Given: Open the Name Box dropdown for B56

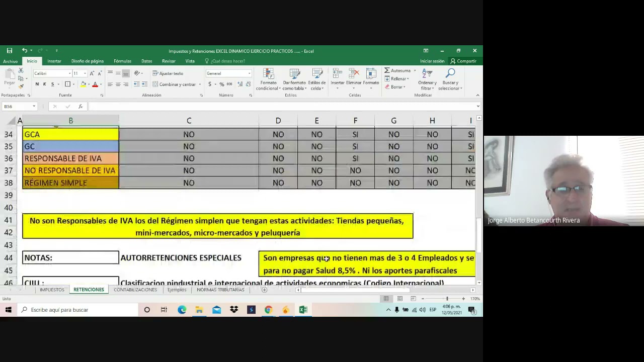Looking at the screenshot, I should tap(34, 107).
